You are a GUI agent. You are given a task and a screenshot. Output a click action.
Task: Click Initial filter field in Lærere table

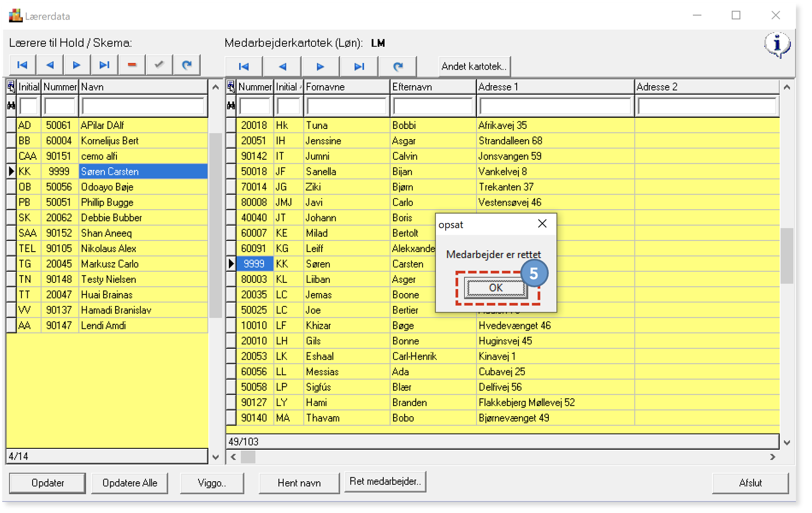29,106
